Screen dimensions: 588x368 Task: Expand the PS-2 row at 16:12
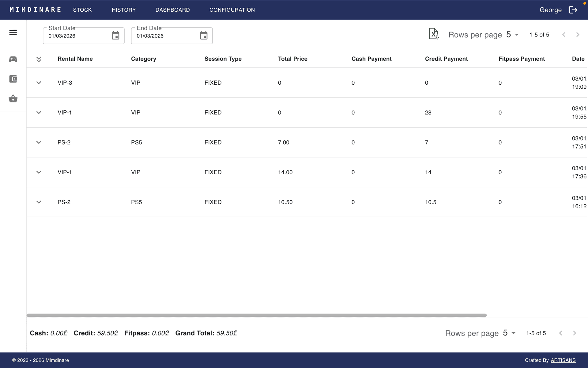(39, 202)
